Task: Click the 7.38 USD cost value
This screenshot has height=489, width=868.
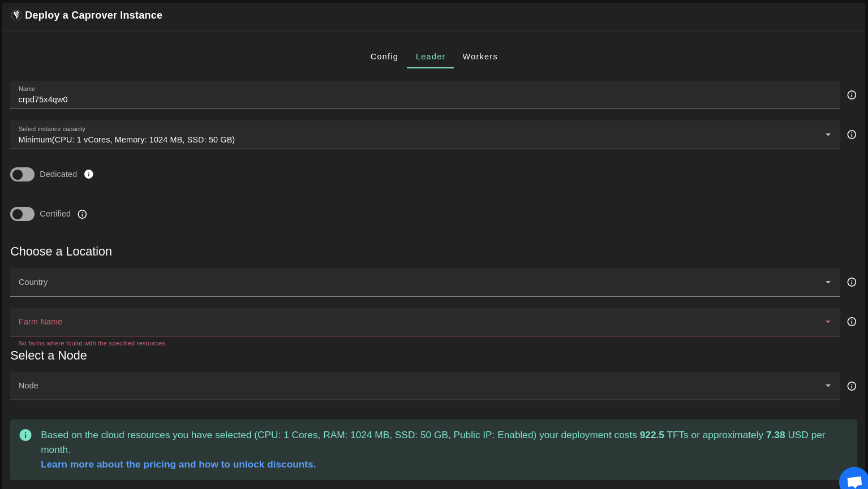Action: click(x=775, y=435)
